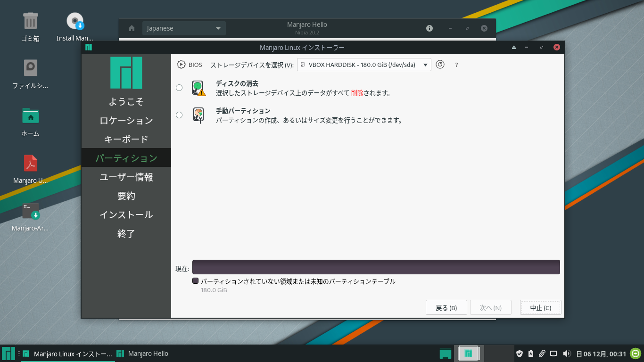Click the active workspace thumbnail in pager
Screen dimensions: 644x362
point(469,354)
